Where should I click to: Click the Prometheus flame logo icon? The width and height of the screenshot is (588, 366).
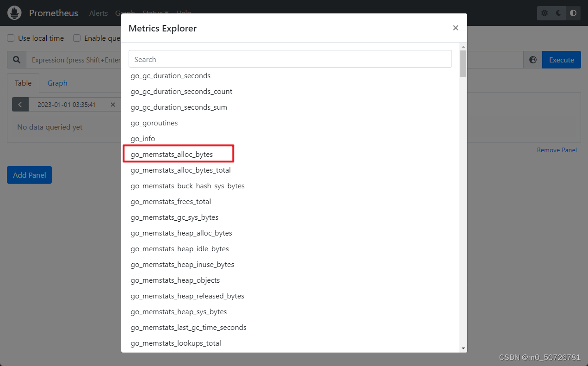[15, 13]
